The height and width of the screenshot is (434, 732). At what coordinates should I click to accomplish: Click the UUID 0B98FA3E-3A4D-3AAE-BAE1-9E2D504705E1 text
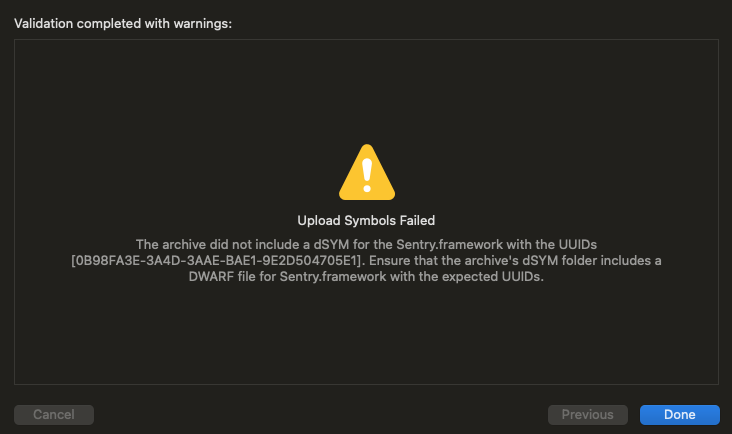(x=218, y=260)
